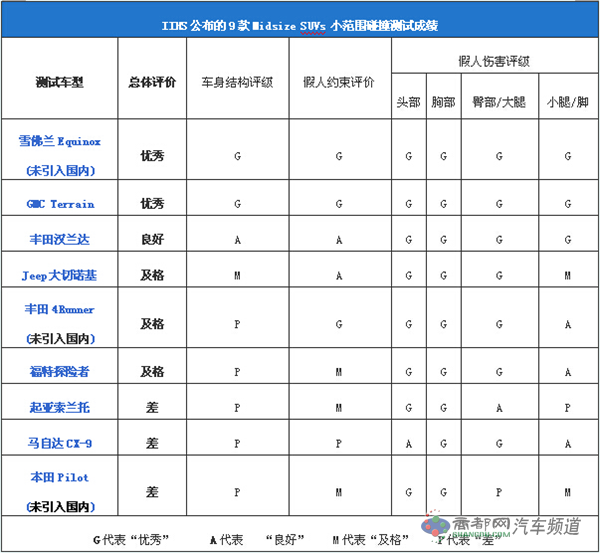Select the 假人约束评价 column header
This screenshot has width=600, height=553.
(339, 82)
